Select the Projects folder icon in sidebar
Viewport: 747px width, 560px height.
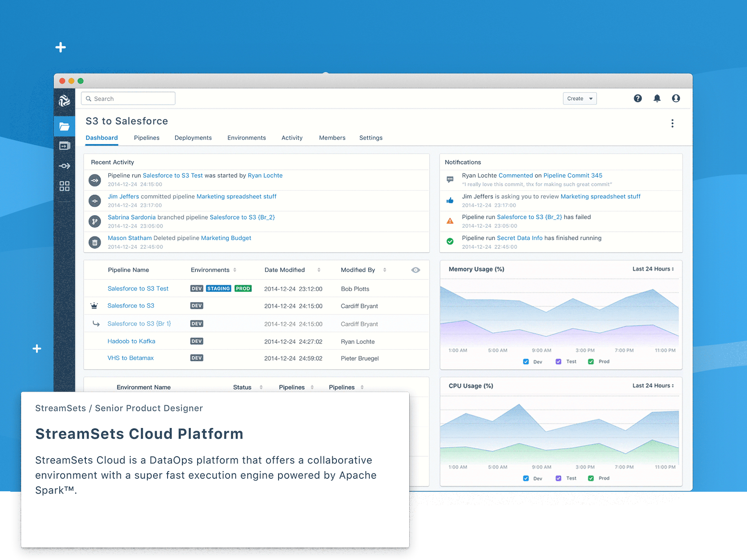pyautogui.click(x=65, y=126)
